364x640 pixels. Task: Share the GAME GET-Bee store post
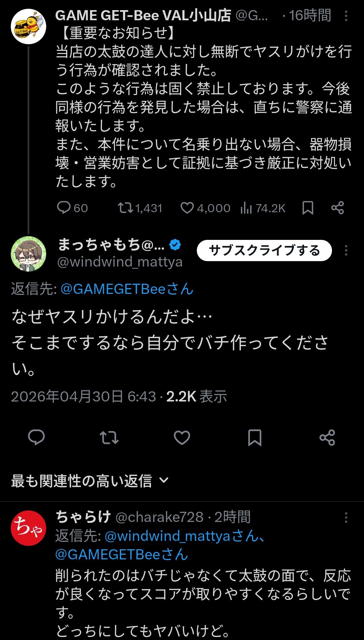(x=337, y=208)
